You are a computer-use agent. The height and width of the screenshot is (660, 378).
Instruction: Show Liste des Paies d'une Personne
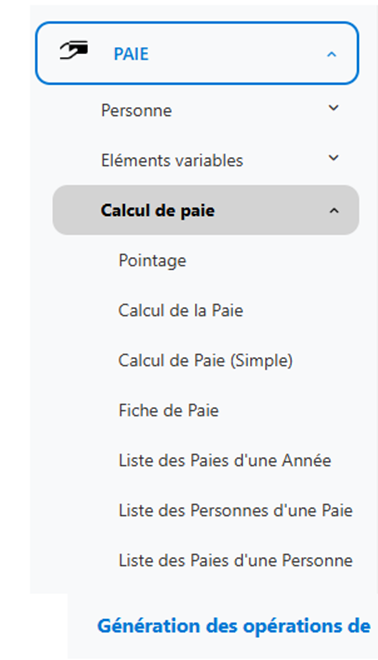pyautogui.click(x=236, y=560)
